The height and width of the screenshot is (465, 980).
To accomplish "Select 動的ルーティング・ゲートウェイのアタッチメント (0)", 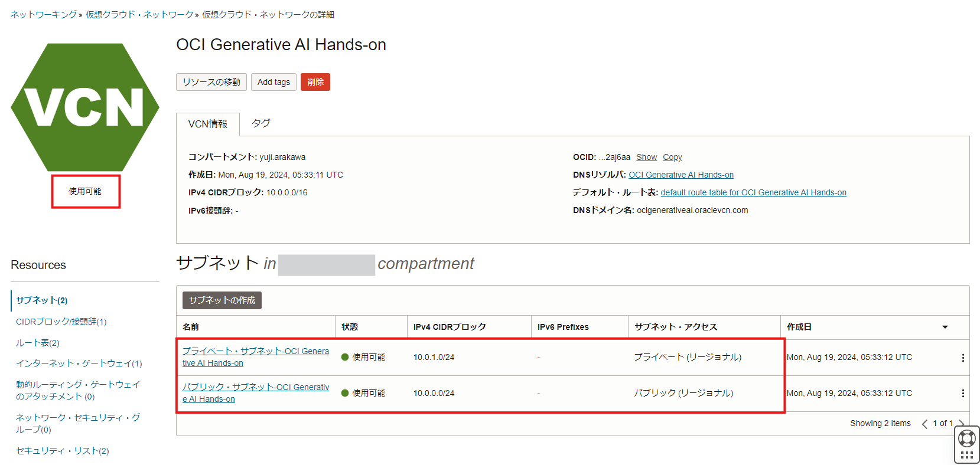I will (78, 391).
